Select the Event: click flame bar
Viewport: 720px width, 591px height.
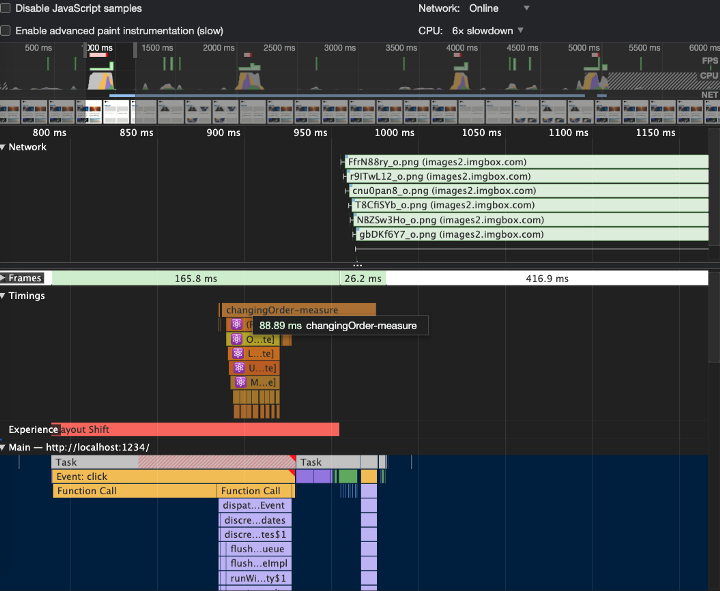tap(172, 477)
